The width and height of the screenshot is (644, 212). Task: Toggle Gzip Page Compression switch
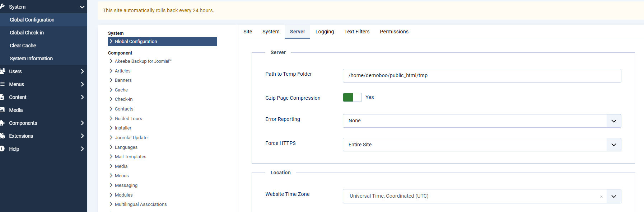[352, 98]
